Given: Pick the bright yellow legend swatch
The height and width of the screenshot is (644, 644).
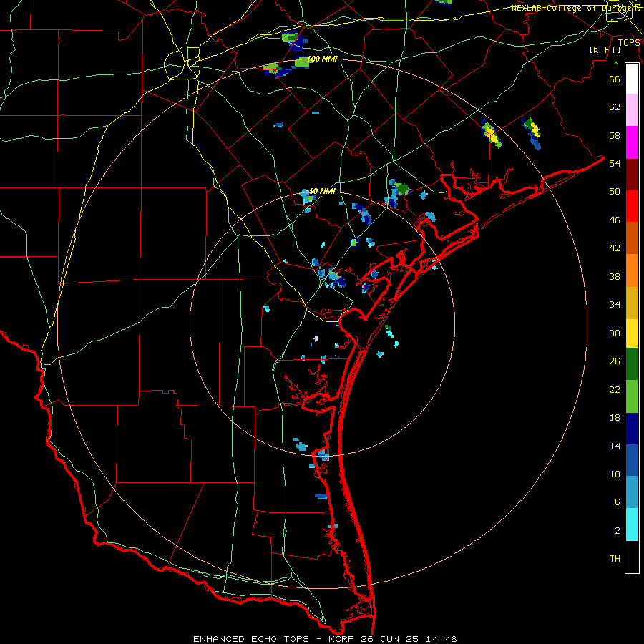Looking at the screenshot, I should tap(632, 333).
